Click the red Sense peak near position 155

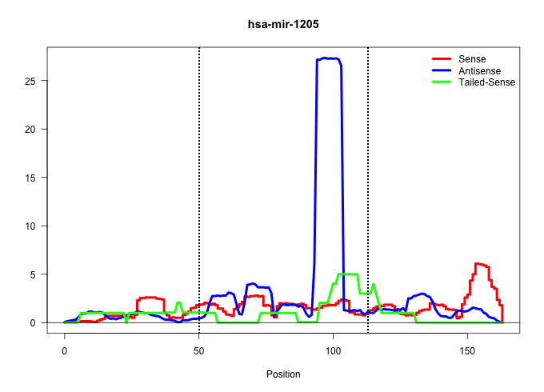tap(479, 263)
